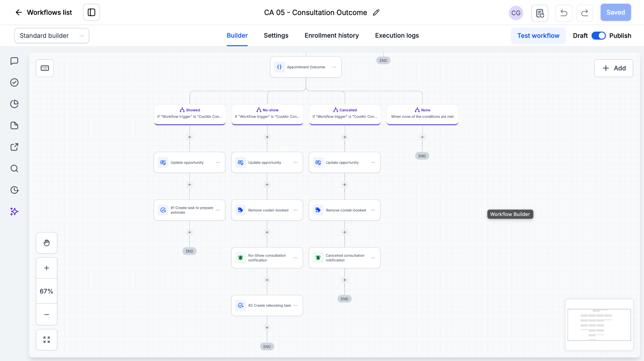This screenshot has height=361, width=644.
Task: Switch to the Builder tab
Action: (237, 36)
